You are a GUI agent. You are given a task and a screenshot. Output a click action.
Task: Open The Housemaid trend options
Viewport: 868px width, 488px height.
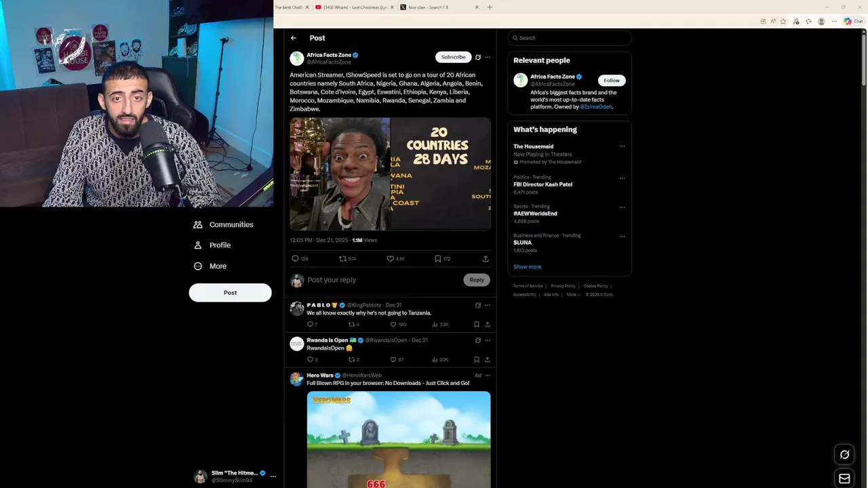(622, 146)
